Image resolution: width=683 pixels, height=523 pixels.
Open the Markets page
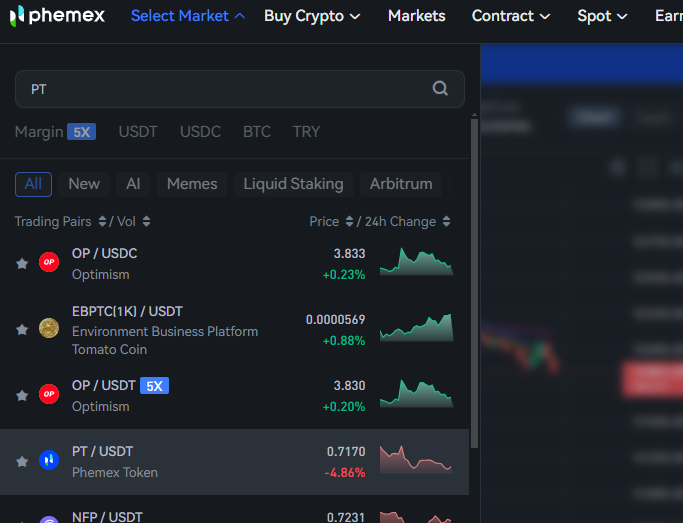(x=416, y=16)
